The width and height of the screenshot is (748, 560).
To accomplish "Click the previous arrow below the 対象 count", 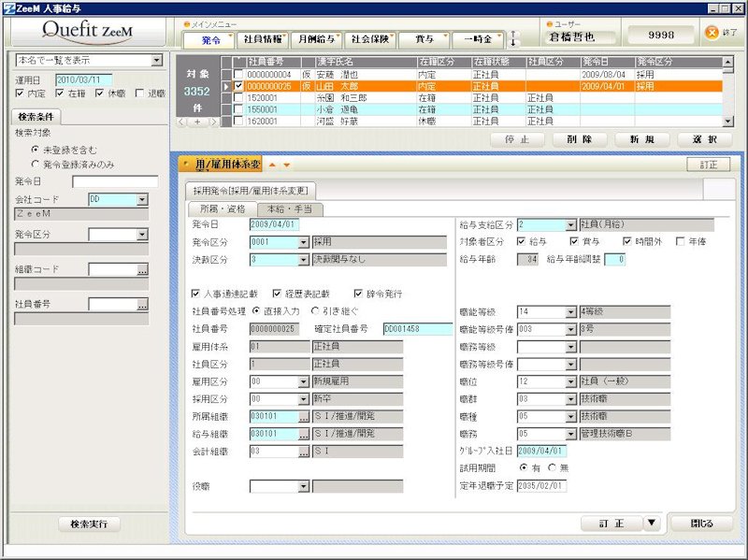I will click(x=181, y=122).
